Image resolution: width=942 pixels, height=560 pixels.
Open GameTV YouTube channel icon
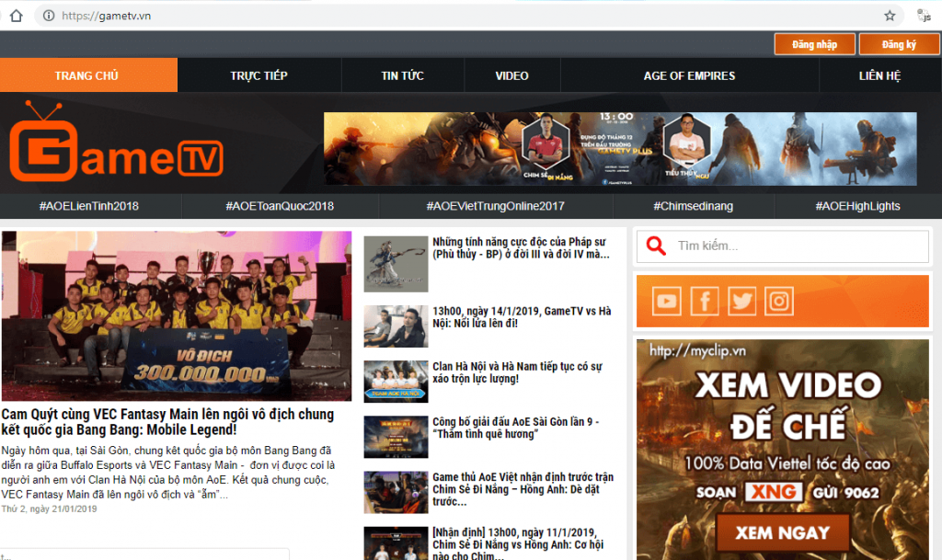point(666,301)
